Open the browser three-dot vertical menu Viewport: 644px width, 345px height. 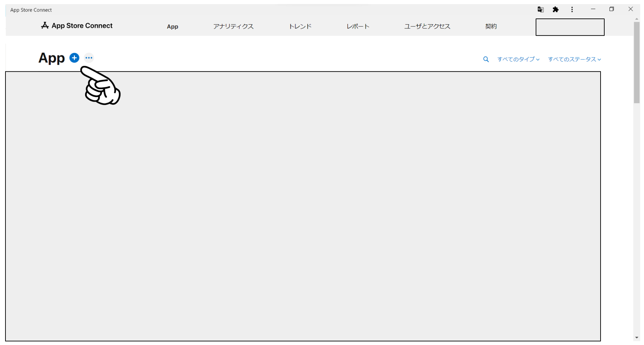coord(572,10)
